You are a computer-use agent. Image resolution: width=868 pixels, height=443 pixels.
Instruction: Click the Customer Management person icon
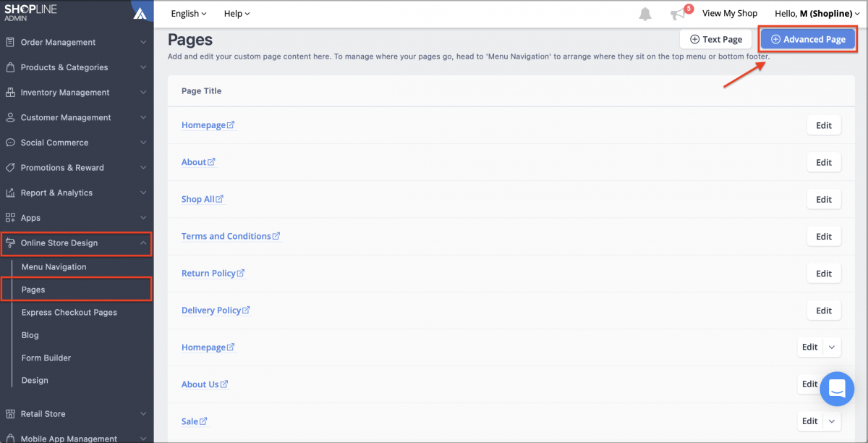(x=10, y=117)
